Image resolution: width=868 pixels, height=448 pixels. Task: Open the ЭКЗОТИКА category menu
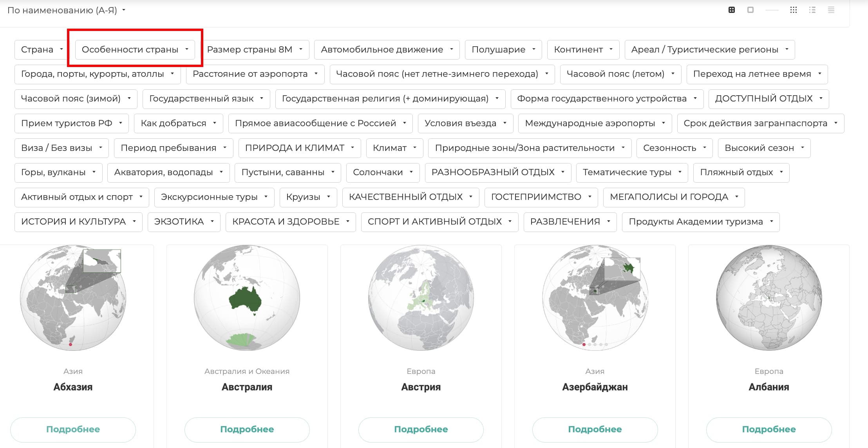184,222
